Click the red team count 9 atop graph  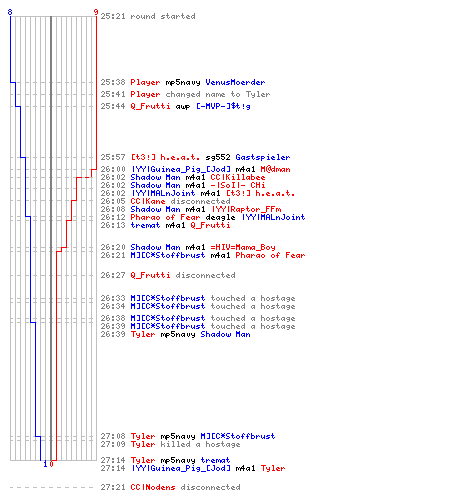[x=96, y=12]
